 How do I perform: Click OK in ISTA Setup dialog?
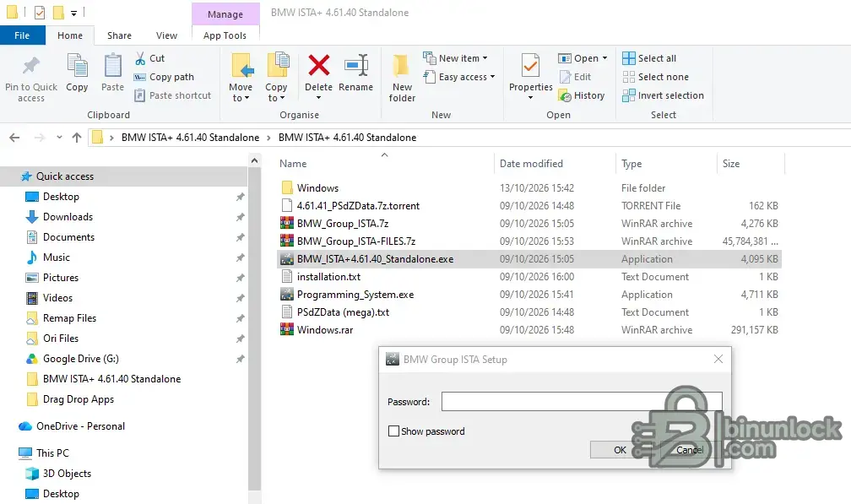pyautogui.click(x=620, y=450)
